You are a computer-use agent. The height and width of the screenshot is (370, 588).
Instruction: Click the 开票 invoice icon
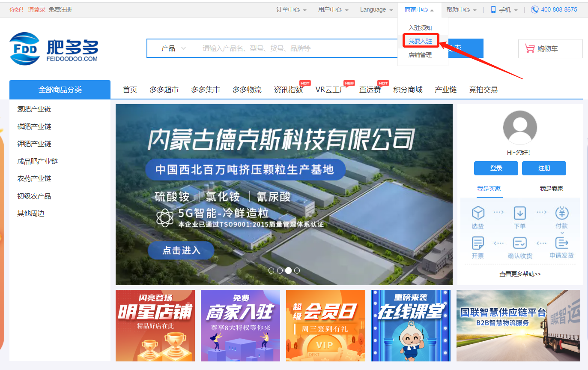point(478,243)
